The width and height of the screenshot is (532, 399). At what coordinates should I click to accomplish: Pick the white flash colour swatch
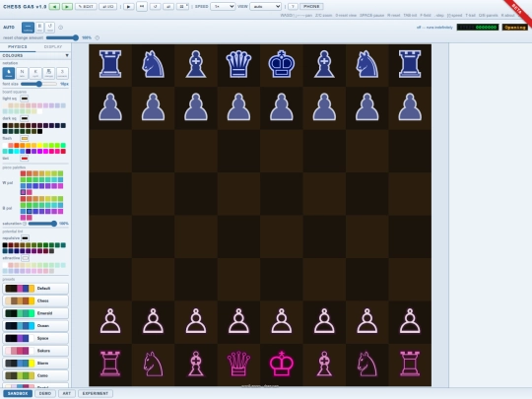pos(5,146)
